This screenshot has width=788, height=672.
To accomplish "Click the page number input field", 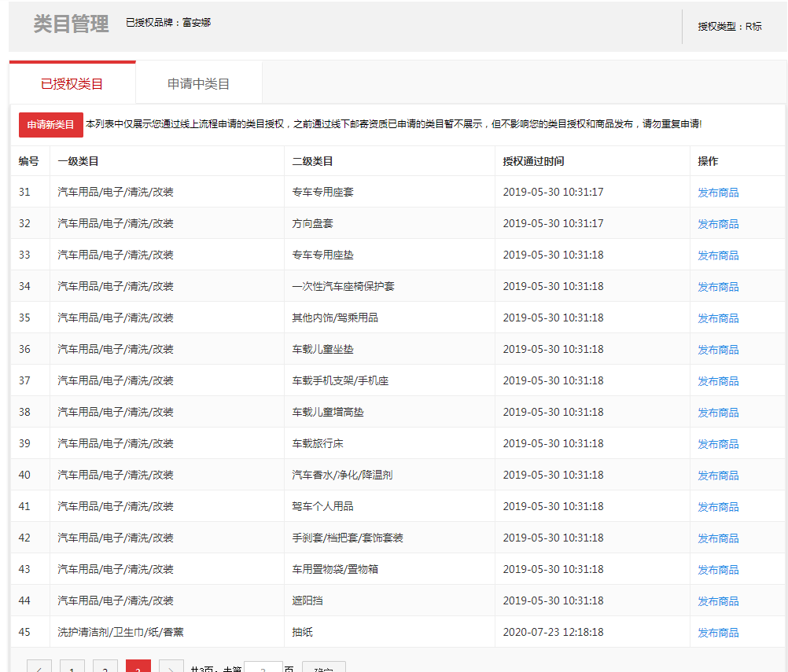I will point(263,667).
